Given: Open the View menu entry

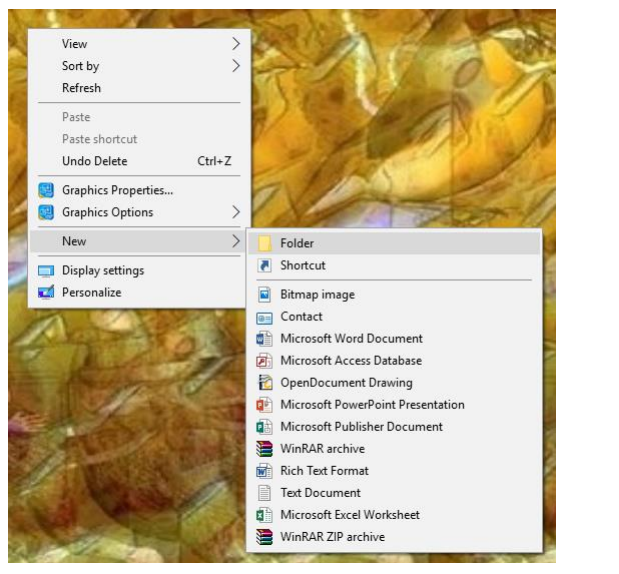Looking at the screenshot, I should click(139, 44).
